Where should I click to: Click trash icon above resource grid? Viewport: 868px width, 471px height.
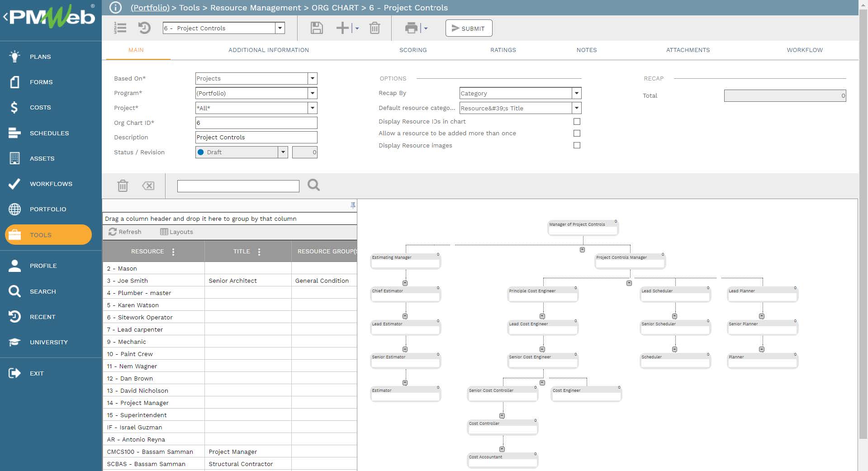coord(123,186)
